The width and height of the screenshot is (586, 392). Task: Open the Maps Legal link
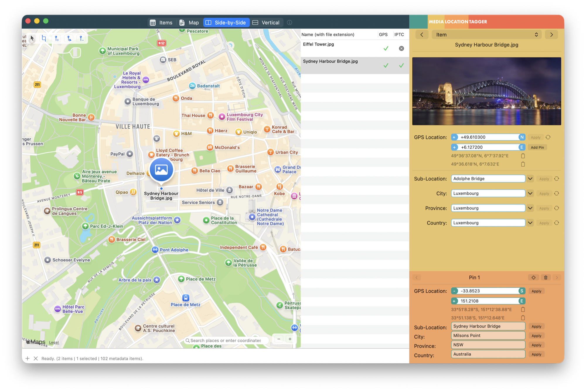(54, 342)
